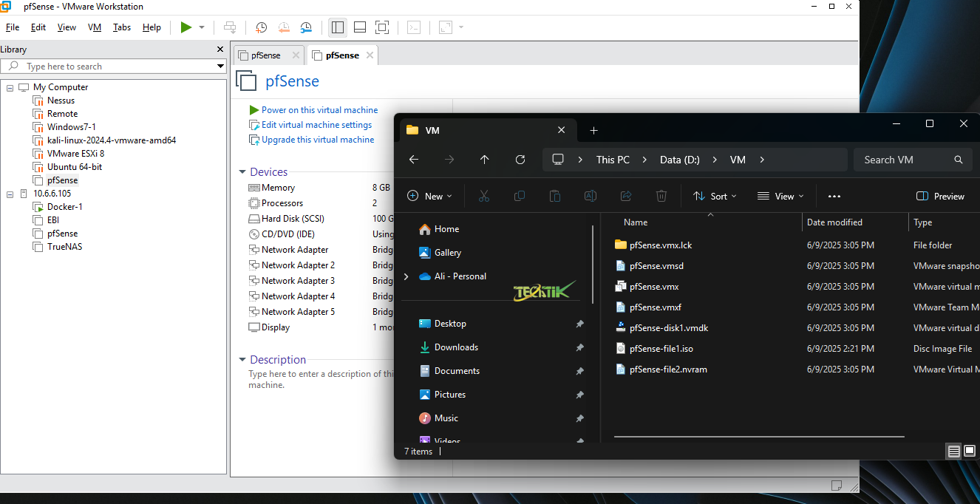The width and height of the screenshot is (980, 504).
Task: Open the Help menu
Action: [x=152, y=27]
